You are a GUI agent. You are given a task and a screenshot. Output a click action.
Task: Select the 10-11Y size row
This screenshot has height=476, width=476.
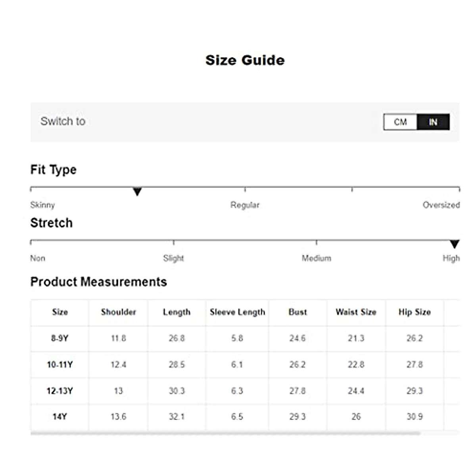tap(59, 365)
